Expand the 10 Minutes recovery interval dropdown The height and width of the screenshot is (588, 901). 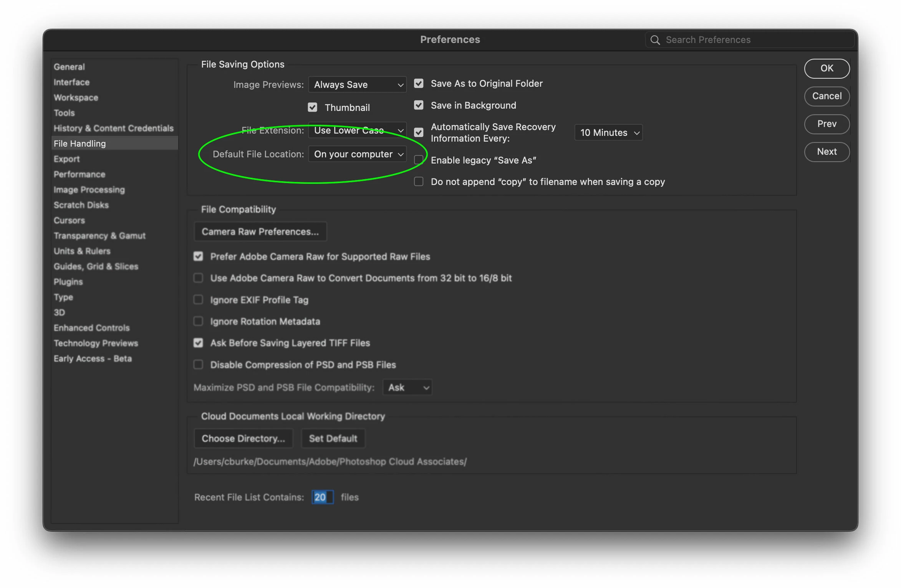608,132
